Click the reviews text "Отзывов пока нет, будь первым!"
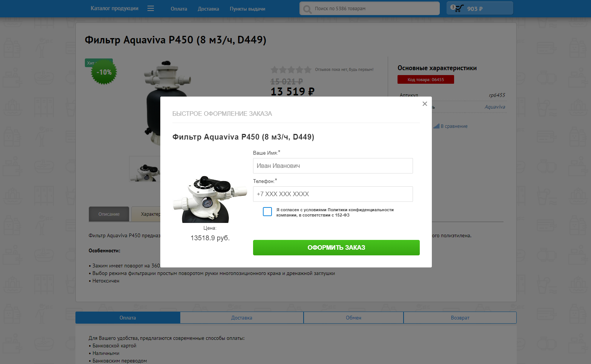 click(344, 70)
